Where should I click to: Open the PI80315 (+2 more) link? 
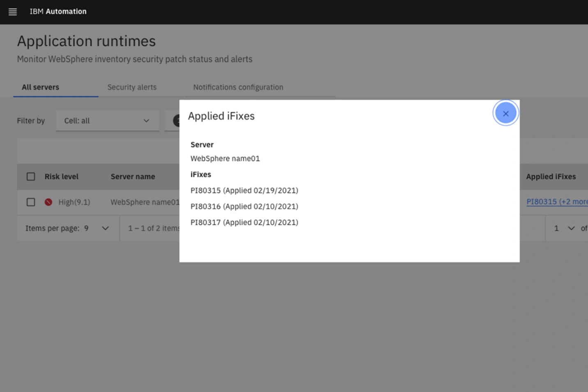tap(557, 202)
